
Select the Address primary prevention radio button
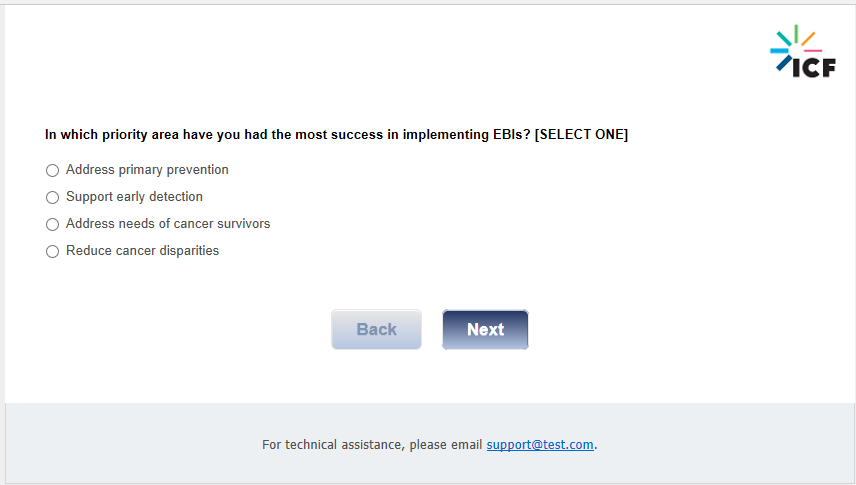tap(53, 171)
